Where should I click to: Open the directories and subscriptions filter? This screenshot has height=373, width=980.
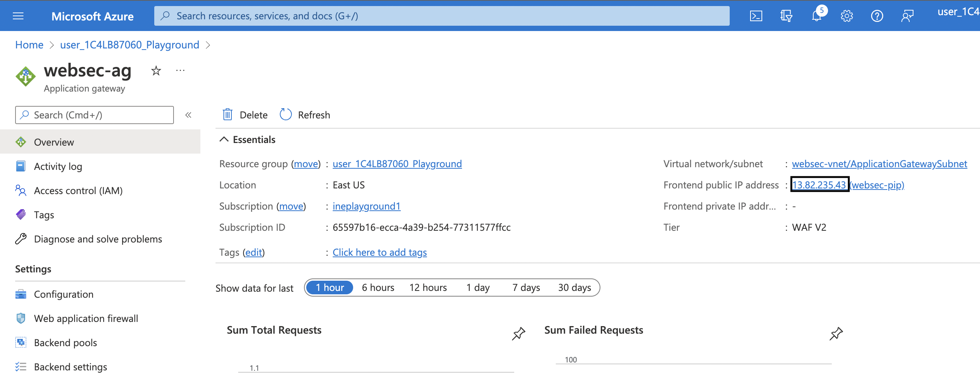click(786, 16)
